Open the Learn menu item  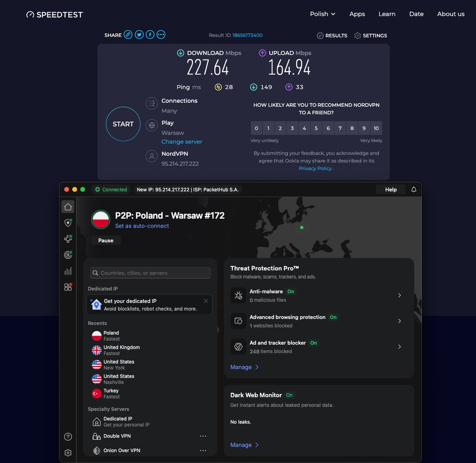[387, 14]
